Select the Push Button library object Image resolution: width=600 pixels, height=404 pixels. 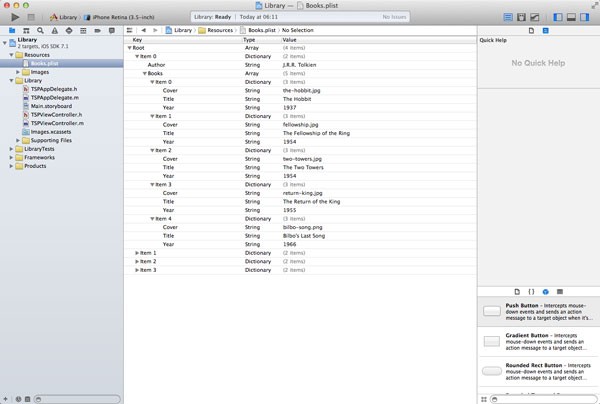click(x=539, y=311)
